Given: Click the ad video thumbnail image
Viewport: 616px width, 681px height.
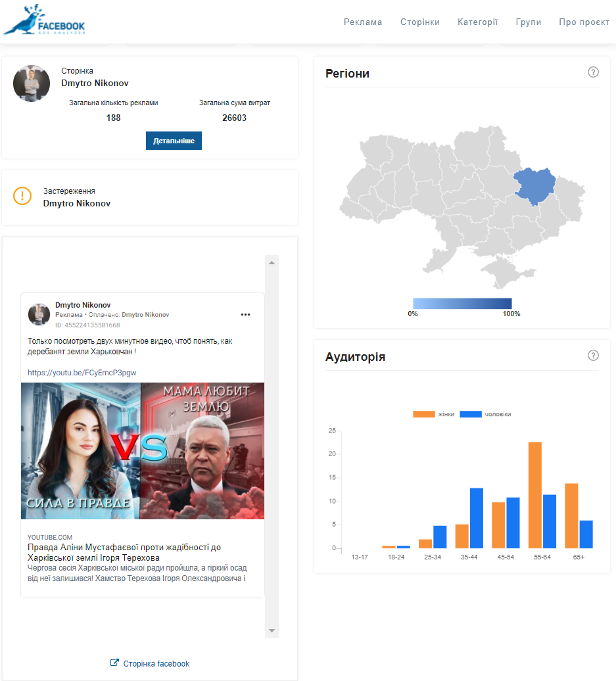Looking at the screenshot, I should coord(143,451).
